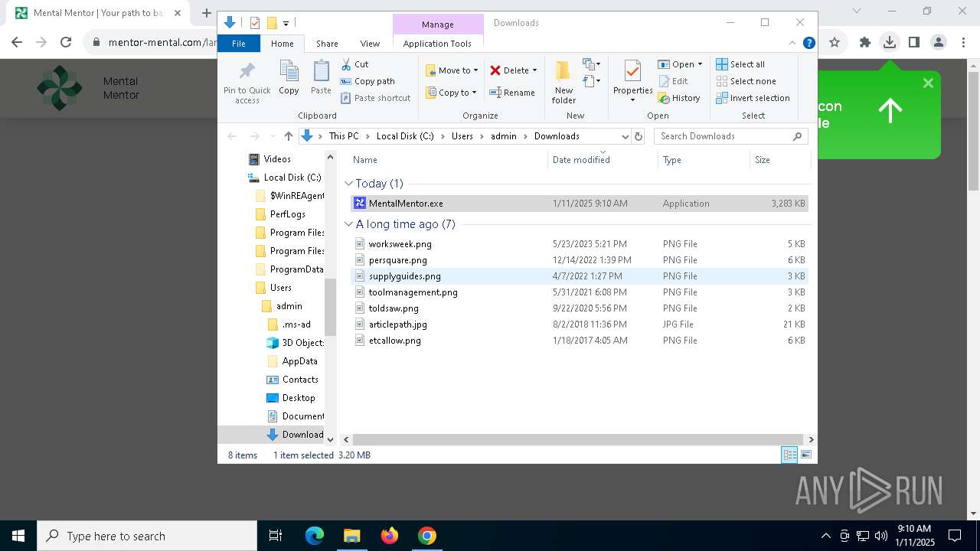Switch to the Home ribbon tab
Screen dimensions: 980x551
pyautogui.click(x=282, y=44)
